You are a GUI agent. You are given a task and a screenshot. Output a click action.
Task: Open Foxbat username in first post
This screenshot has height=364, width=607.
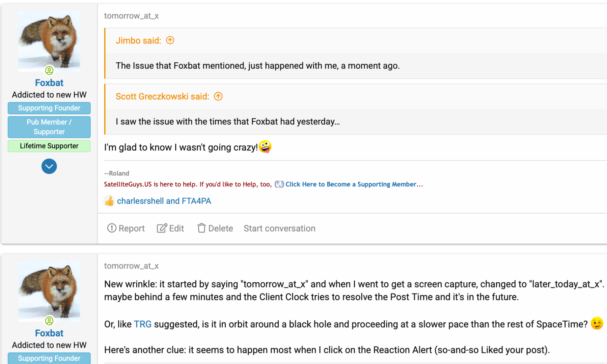[49, 83]
